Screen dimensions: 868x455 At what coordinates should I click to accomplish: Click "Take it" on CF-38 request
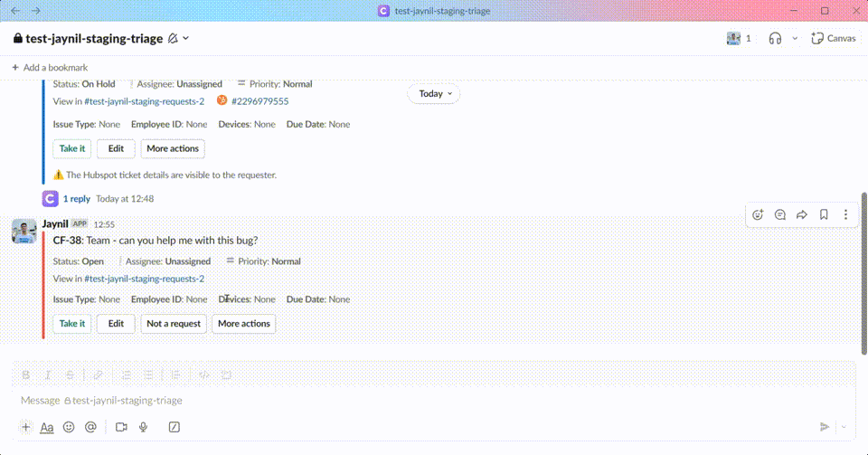(72, 324)
